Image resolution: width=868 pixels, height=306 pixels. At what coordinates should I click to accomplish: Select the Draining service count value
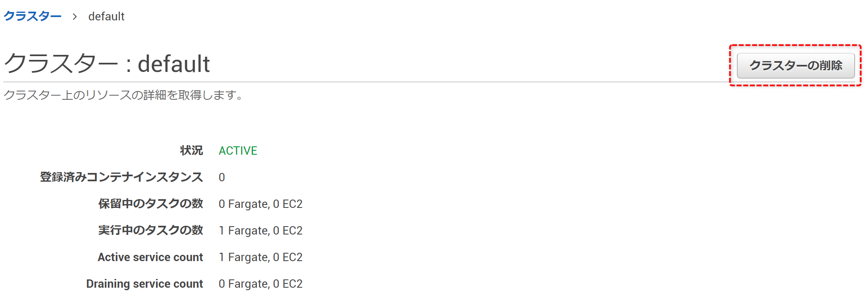[x=261, y=284]
